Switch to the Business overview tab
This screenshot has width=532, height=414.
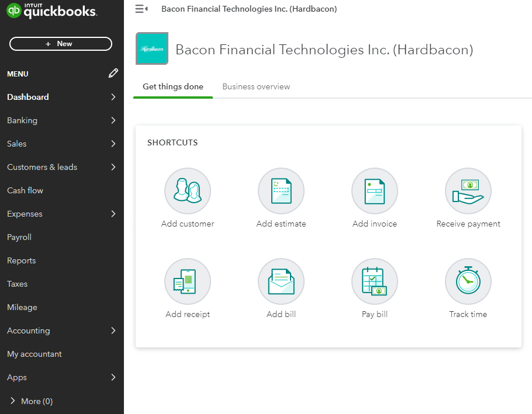pyautogui.click(x=256, y=86)
